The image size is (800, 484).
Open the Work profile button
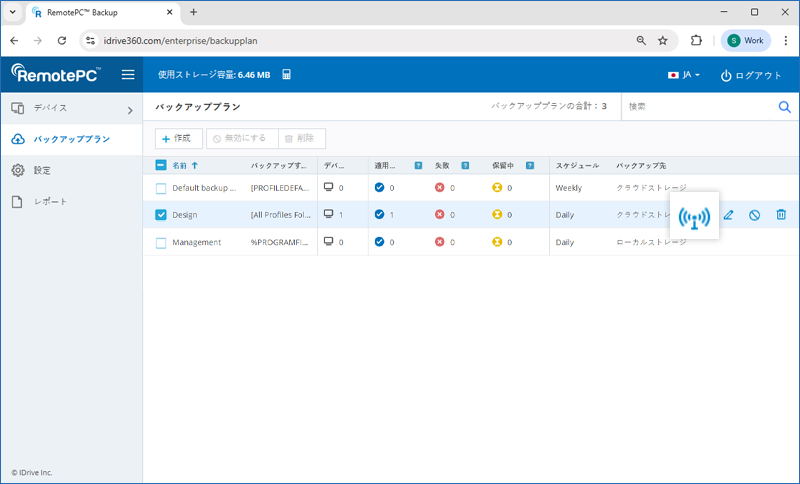tap(745, 41)
